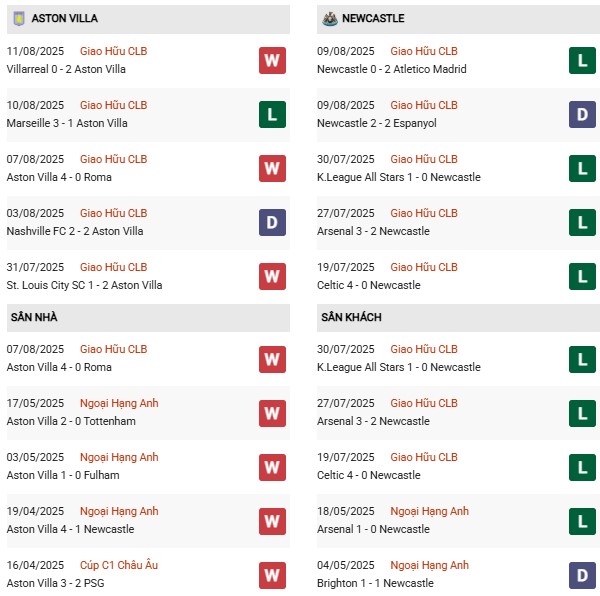Open the Cúp C1 Châu Âu competition link
Viewport: 600px width, 596px height.
tap(118, 565)
